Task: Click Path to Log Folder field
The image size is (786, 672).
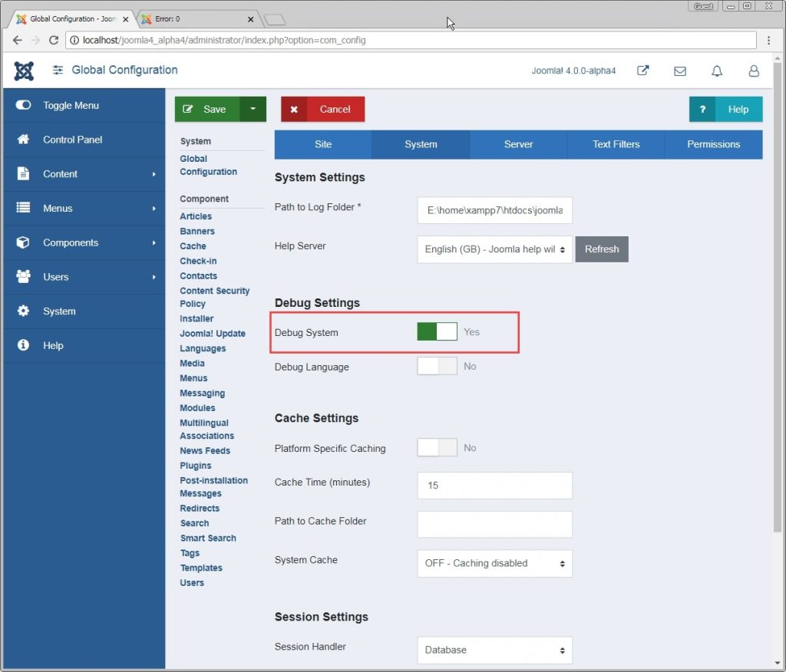Action: [x=494, y=210]
